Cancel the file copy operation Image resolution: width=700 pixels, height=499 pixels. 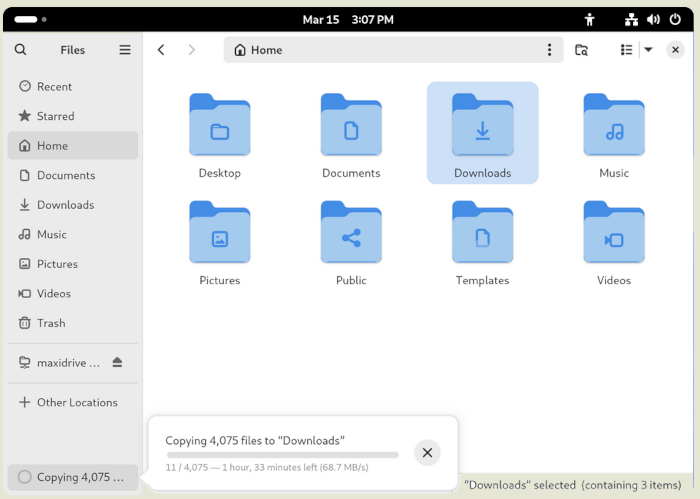coord(427,453)
